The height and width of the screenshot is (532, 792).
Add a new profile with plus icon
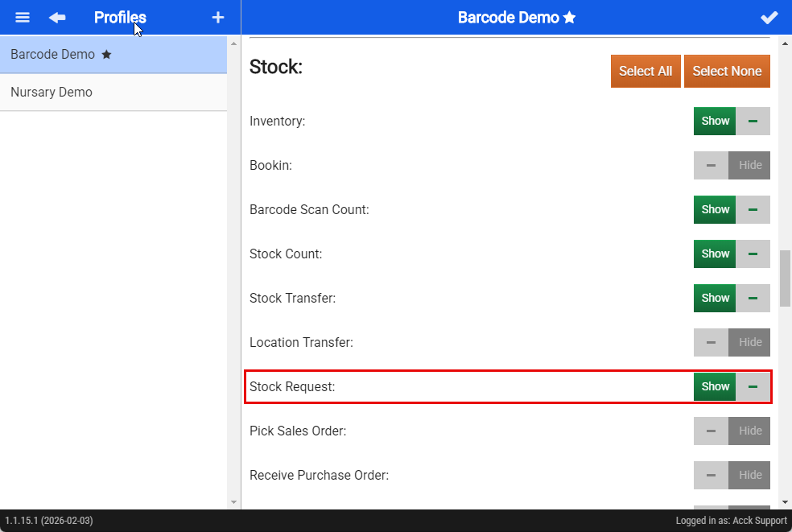[x=217, y=18]
